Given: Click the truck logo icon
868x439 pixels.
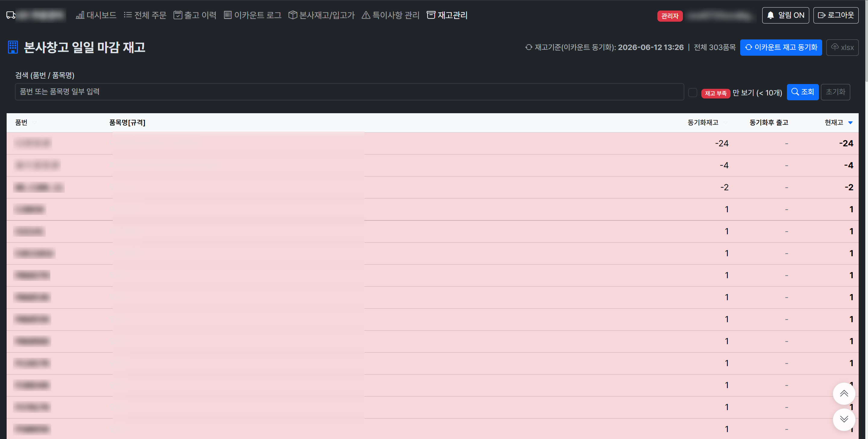Looking at the screenshot, I should 11,15.
